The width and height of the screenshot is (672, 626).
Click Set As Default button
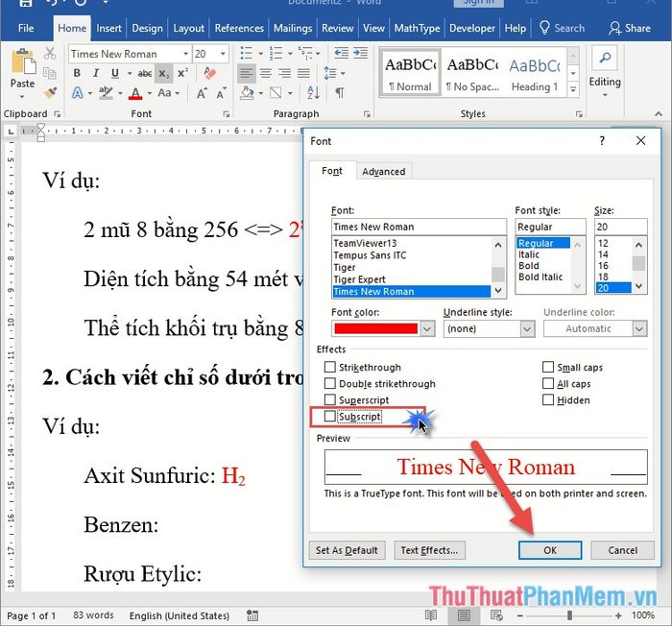pos(347,550)
